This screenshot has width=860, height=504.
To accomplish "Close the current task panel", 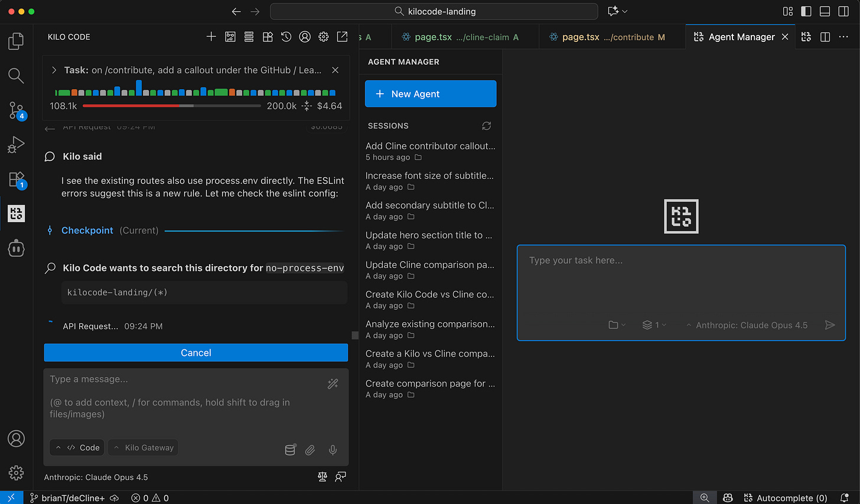I will tap(335, 70).
